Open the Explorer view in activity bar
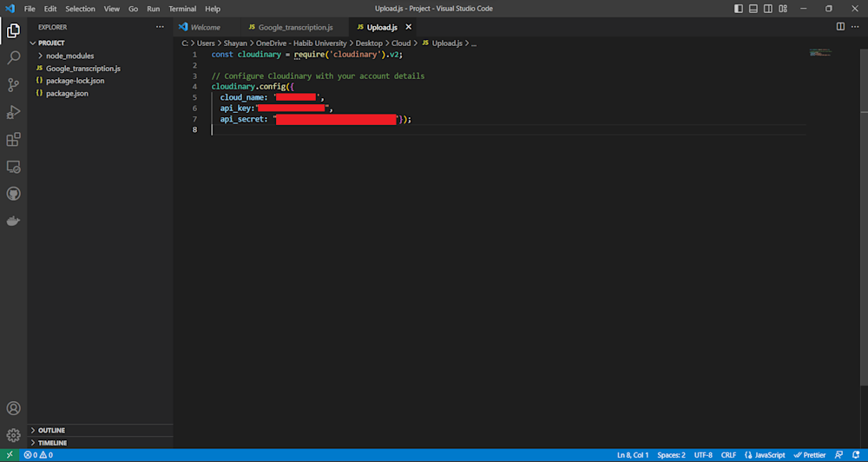This screenshot has width=868, height=462. point(13,31)
